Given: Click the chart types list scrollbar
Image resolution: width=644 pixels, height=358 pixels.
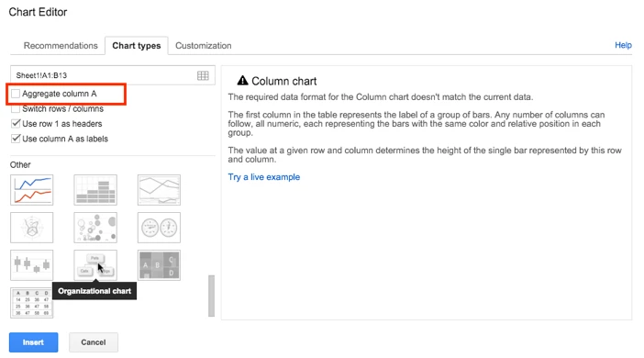Looking at the screenshot, I should pos(212,296).
